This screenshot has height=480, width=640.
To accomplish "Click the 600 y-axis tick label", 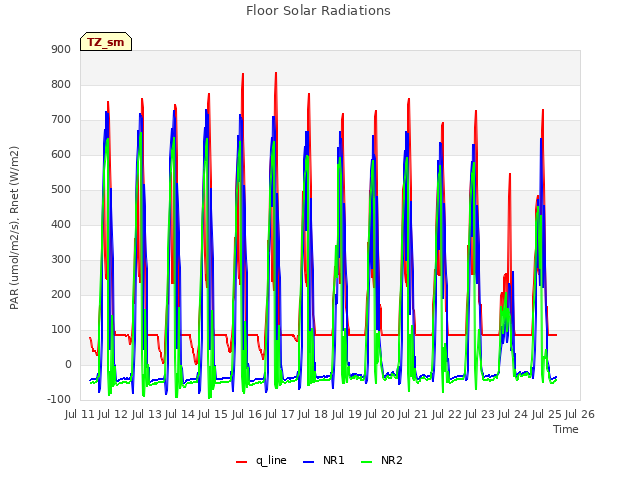I will [61, 154].
